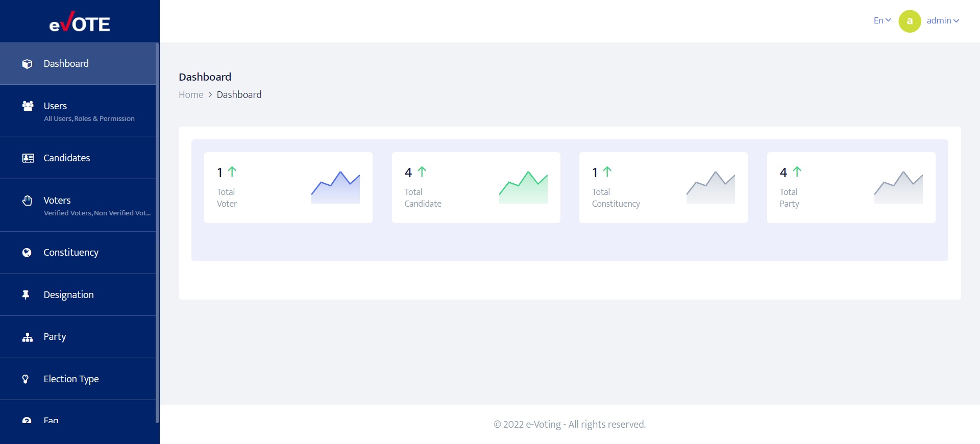Go to Home via breadcrumb link
The height and width of the screenshot is (444, 980).
click(191, 95)
